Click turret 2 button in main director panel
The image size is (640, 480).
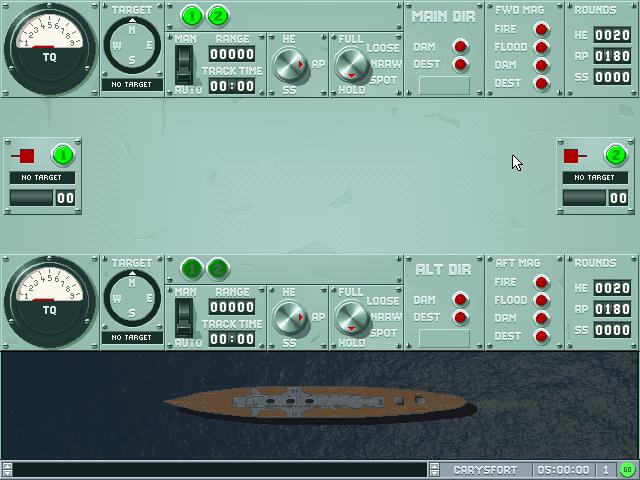[x=217, y=15]
